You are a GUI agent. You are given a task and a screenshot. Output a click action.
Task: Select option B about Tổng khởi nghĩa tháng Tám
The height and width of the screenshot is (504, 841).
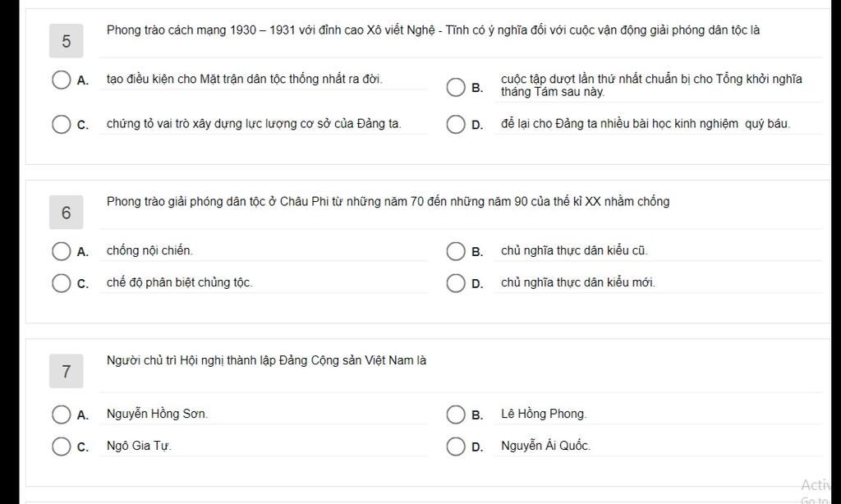point(456,87)
